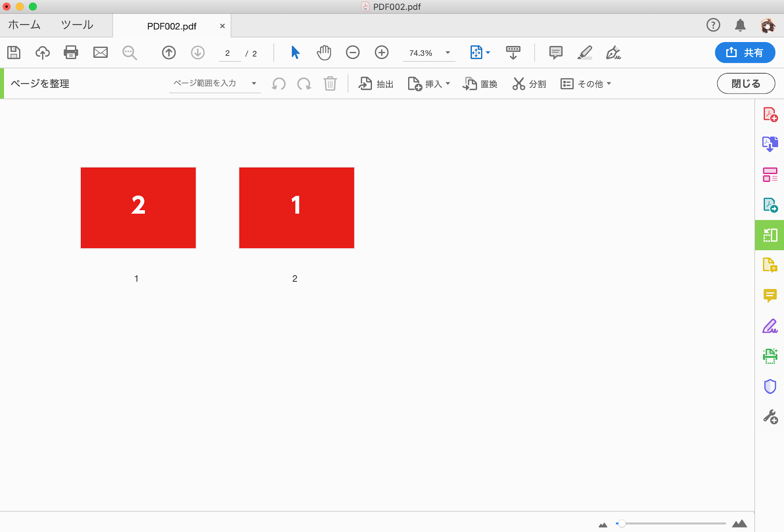Select the highlighter pen tool

585,52
